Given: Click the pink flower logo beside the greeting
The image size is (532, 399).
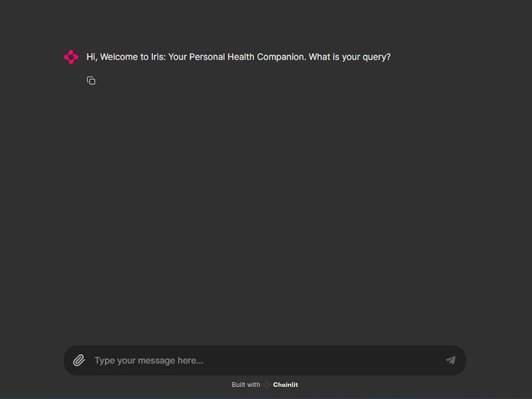Looking at the screenshot, I should [71, 57].
